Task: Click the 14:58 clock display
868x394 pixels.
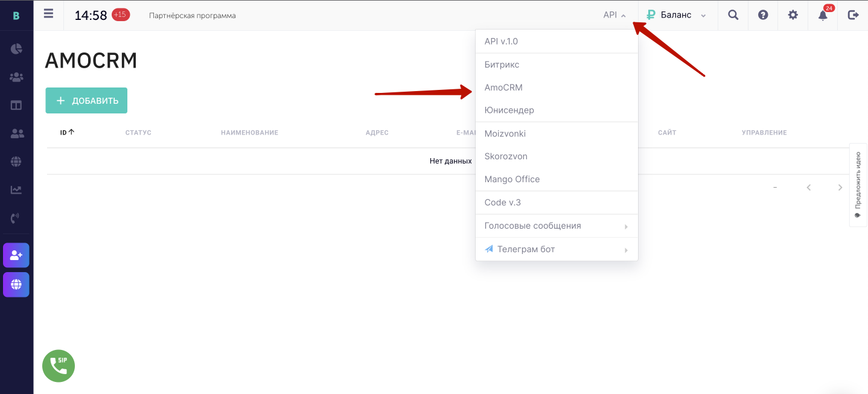Action: (91, 16)
